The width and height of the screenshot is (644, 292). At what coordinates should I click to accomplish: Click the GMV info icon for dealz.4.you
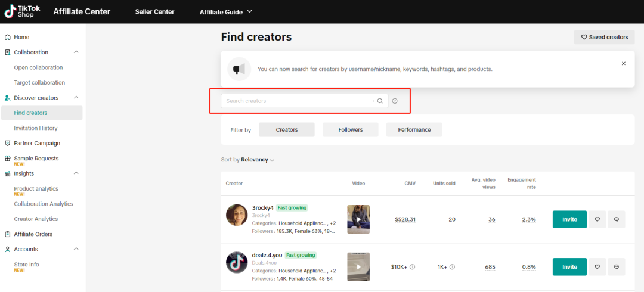point(412,267)
